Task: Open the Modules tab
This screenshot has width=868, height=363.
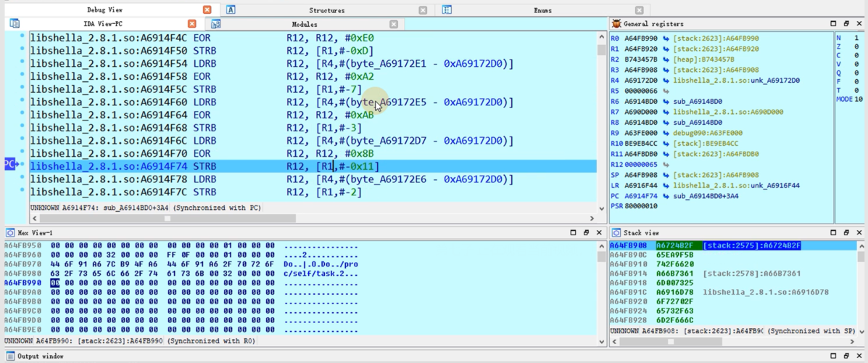Action: [x=304, y=24]
